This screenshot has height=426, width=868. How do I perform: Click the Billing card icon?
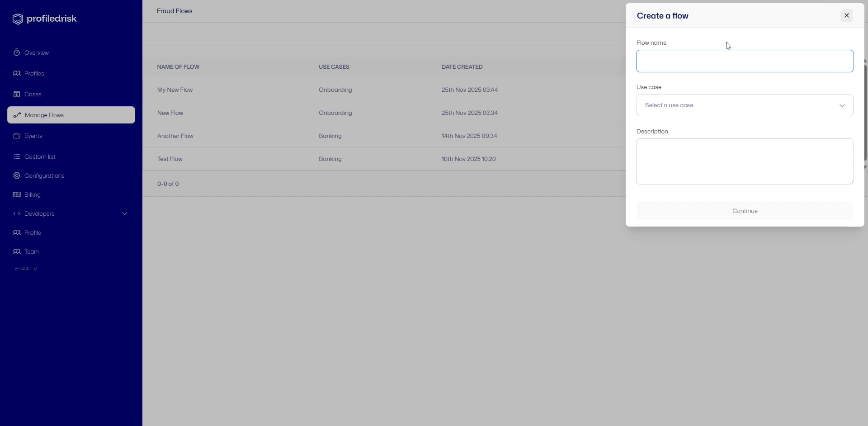click(x=17, y=194)
